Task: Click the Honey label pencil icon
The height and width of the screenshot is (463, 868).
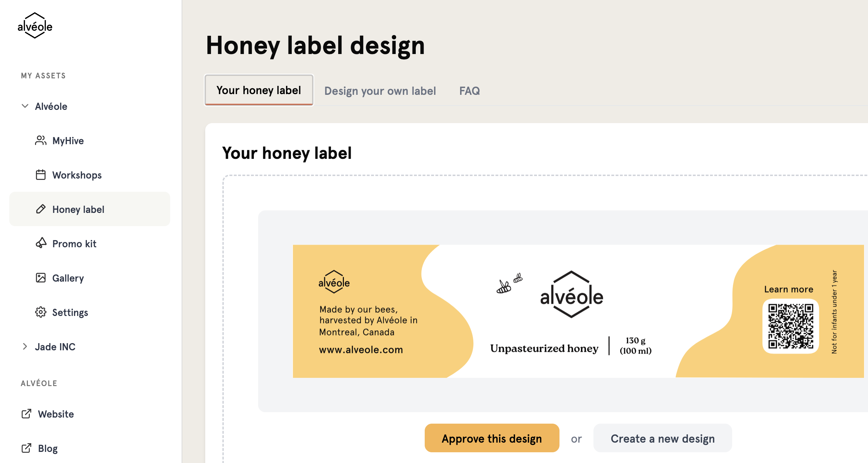Action: (41, 209)
